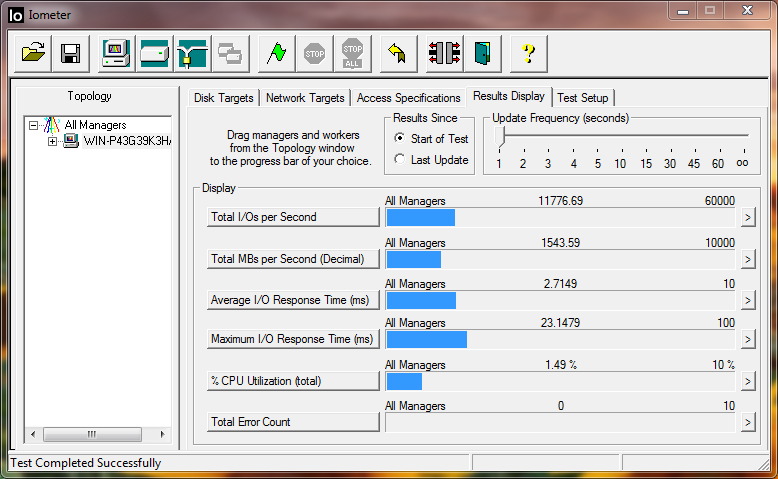
Task: Click the Save Test Configuration floppy icon
Action: tap(70, 54)
